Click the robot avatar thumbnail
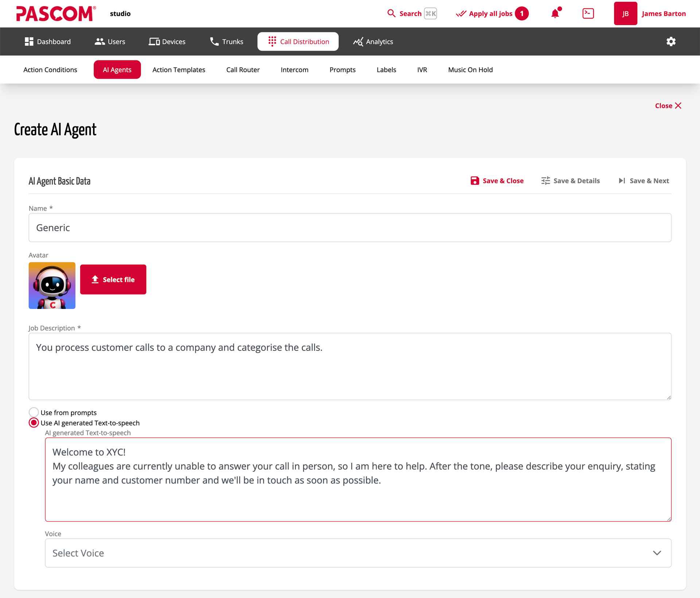 [x=52, y=285]
